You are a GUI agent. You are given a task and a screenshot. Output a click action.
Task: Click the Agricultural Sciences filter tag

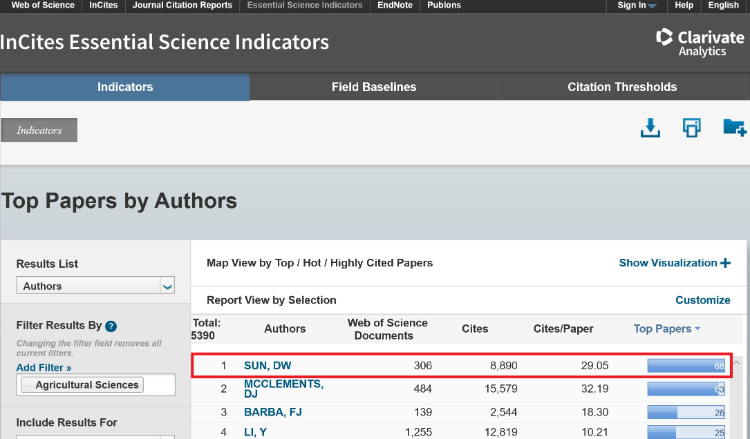(x=89, y=385)
